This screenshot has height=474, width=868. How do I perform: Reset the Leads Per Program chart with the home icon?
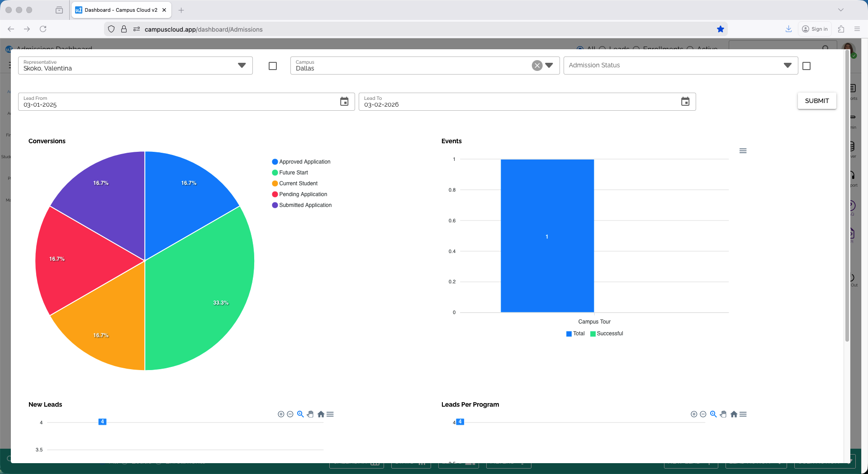tap(734, 414)
